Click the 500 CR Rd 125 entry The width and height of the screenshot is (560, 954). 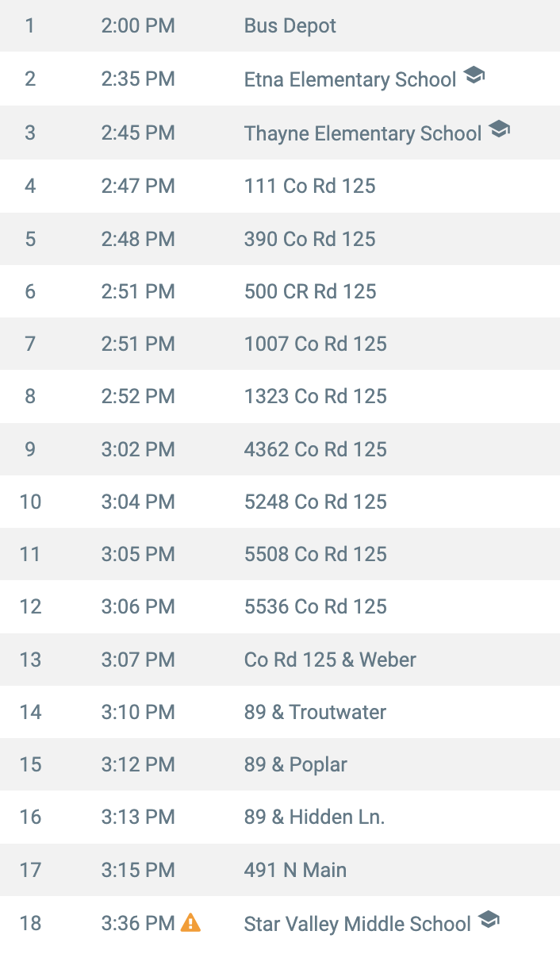click(x=310, y=291)
